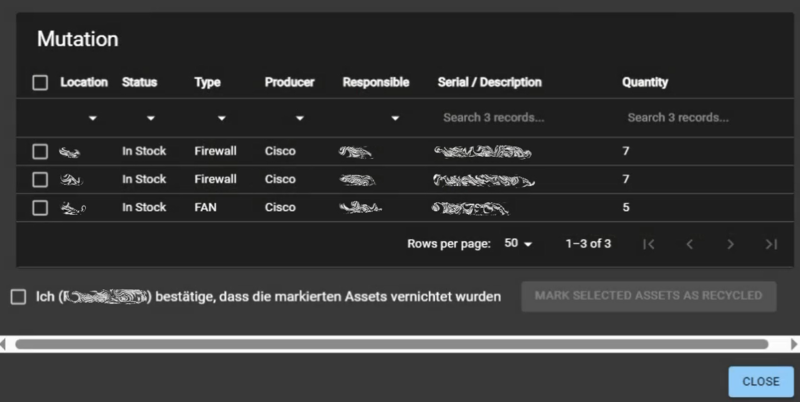Select the first Firewall row checkbox
Image resolution: width=800 pixels, height=402 pixels.
[x=40, y=152]
